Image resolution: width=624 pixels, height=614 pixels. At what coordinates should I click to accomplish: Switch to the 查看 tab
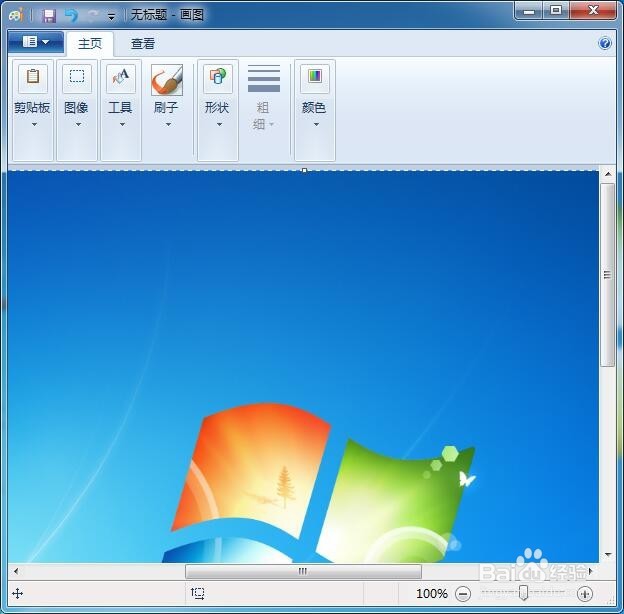click(x=142, y=43)
